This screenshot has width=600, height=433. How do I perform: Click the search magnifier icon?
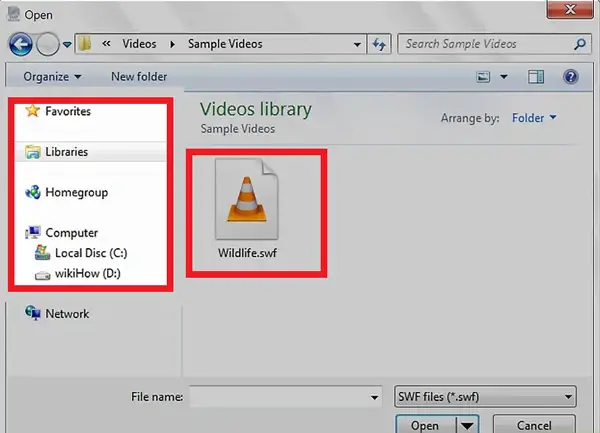click(580, 44)
